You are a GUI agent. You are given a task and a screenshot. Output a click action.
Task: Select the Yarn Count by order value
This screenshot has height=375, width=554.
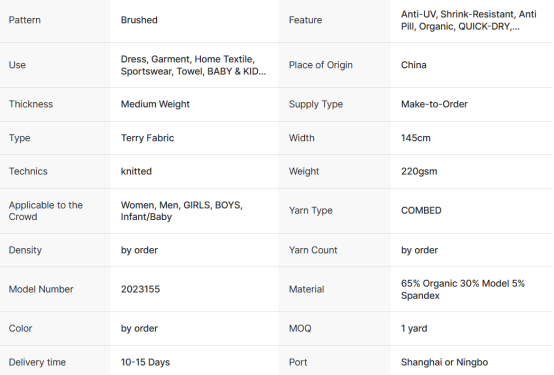pyautogui.click(x=419, y=250)
